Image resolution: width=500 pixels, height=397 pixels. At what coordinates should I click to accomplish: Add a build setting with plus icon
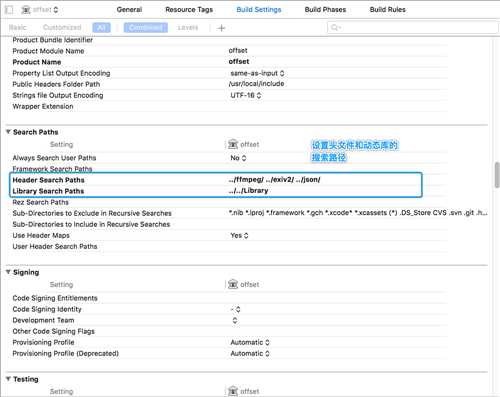tap(221, 28)
